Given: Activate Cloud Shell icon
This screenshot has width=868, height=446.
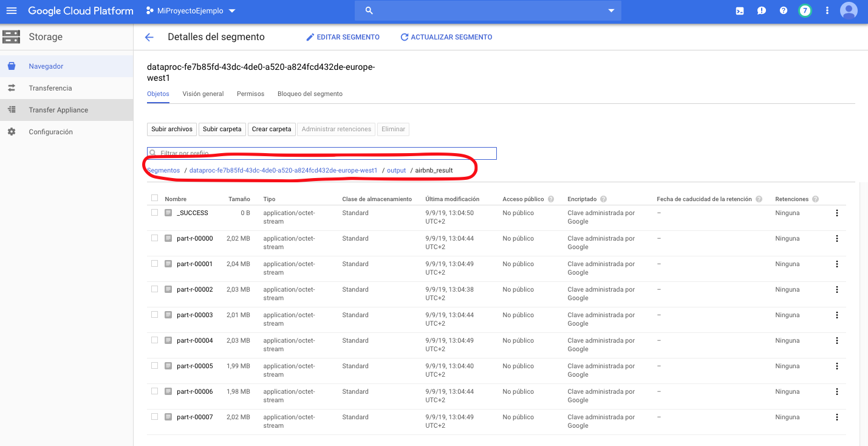Looking at the screenshot, I should [740, 11].
